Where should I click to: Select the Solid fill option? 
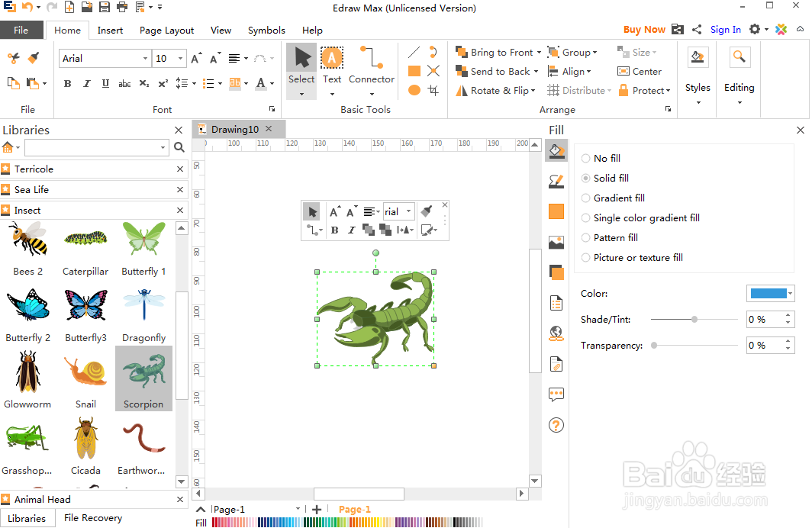[x=605, y=178]
